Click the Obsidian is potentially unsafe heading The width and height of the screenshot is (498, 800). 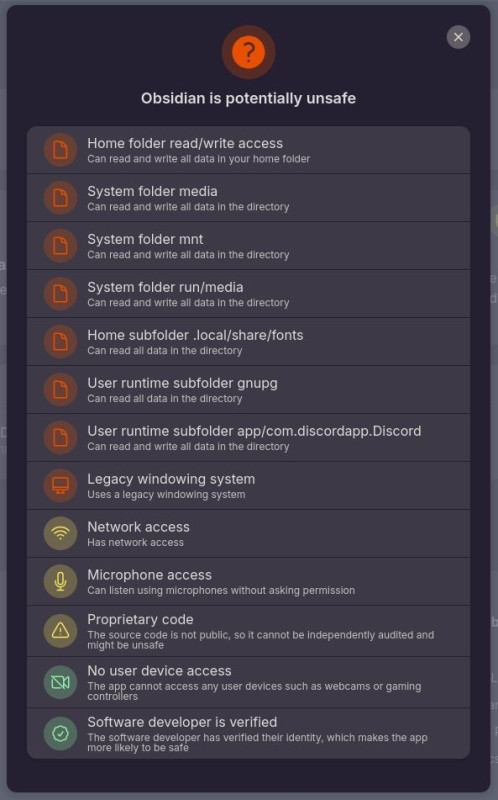coord(248,98)
